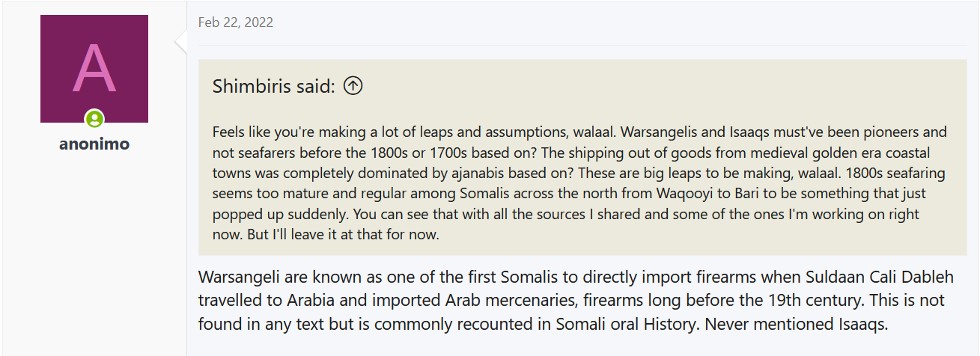Viewport: 980px width, 356px height.
Task: Click the green online status indicator
Action: click(94, 118)
